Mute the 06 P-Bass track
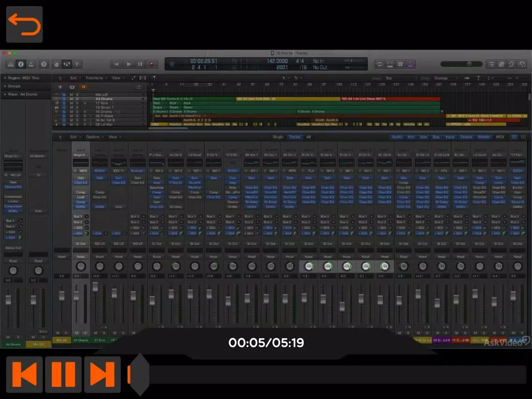Screen dimensions: 532x399 tap(71, 116)
